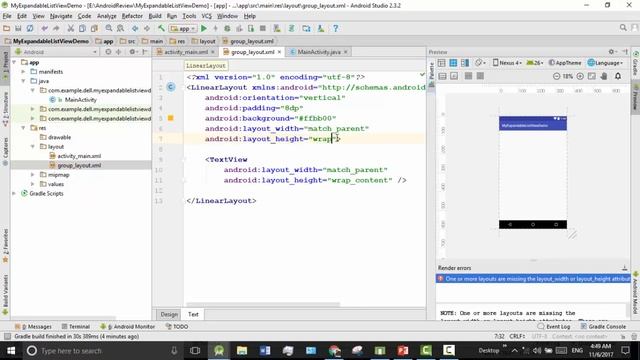This screenshot has width=640, height=360.
Task: Click the Make Project hammer icon
Action: coord(161,29)
